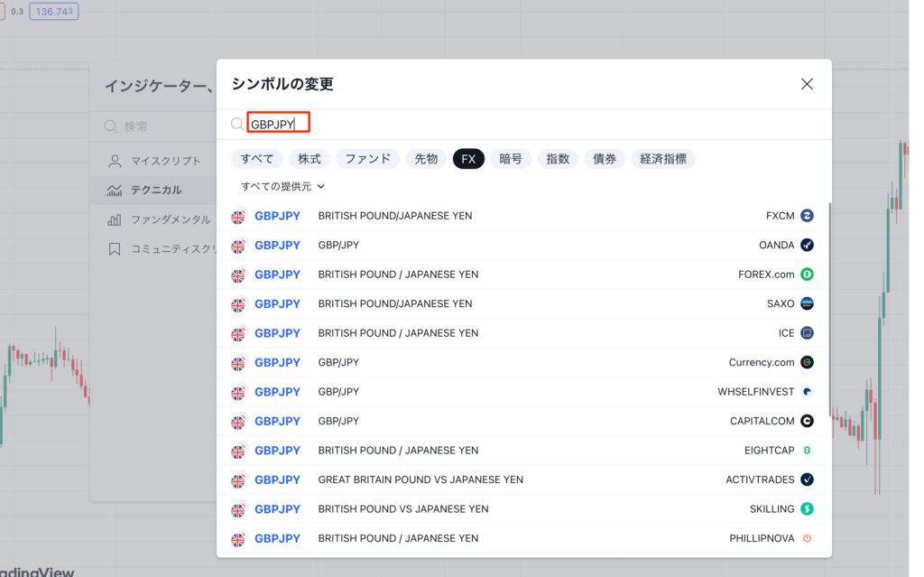The height and width of the screenshot is (577, 924).
Task: Click the flag icon in ICE row
Action: [238, 334]
